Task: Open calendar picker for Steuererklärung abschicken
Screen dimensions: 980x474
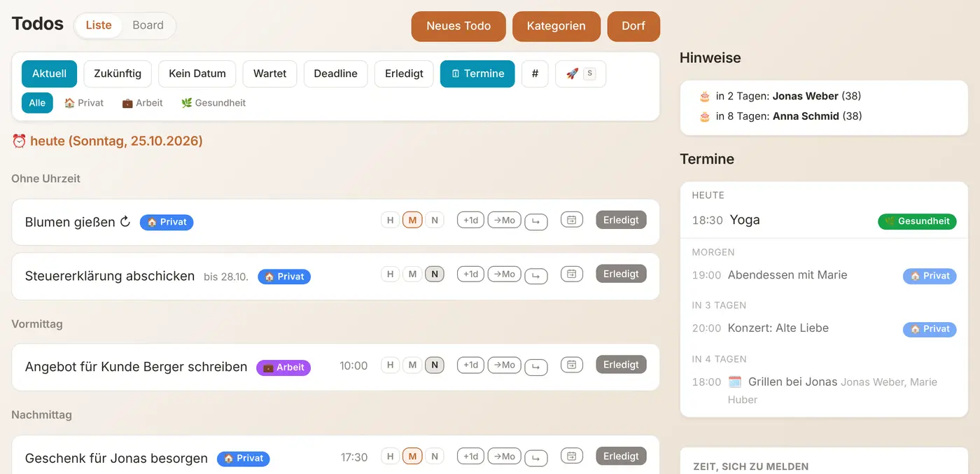Action: (572, 274)
